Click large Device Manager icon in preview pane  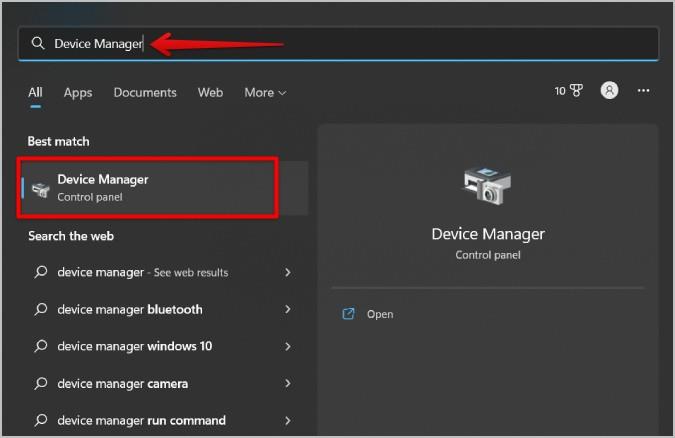click(487, 185)
